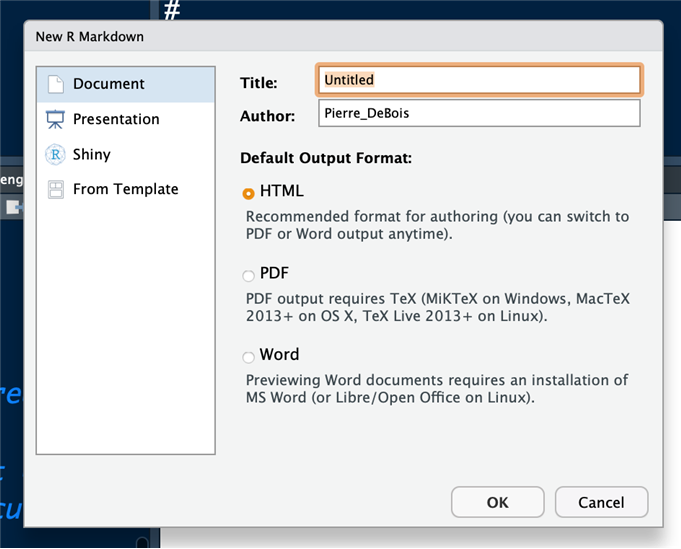Viewport: 681px width, 549px height.
Task: Click the Shiny R logo icon
Action: (x=55, y=154)
